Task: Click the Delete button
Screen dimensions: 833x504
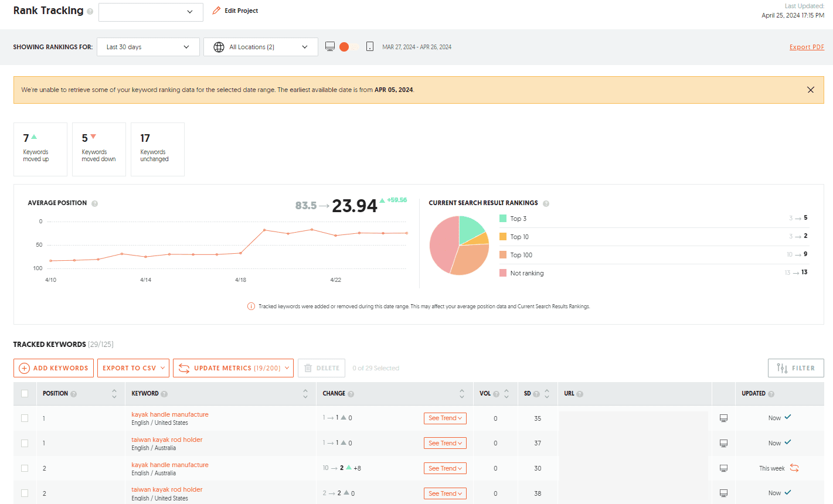Action: pos(321,368)
